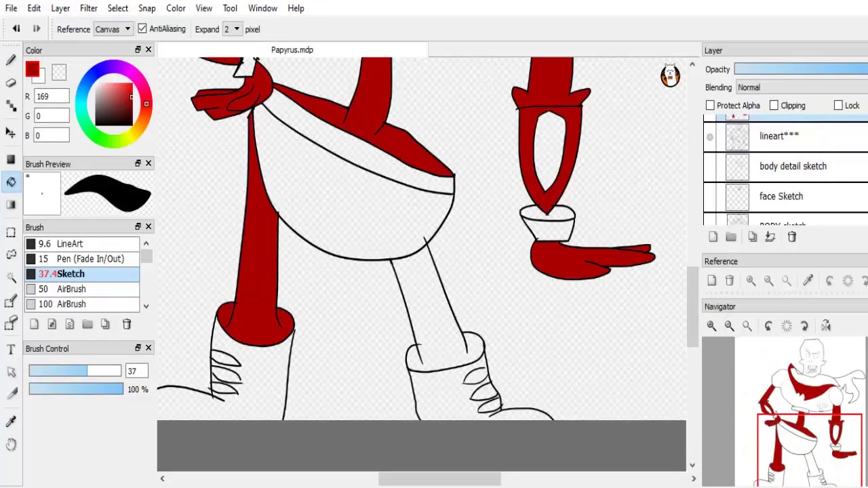The height and width of the screenshot is (488, 868).
Task: Click the canvas scroll-right arrow
Action: [x=693, y=479]
